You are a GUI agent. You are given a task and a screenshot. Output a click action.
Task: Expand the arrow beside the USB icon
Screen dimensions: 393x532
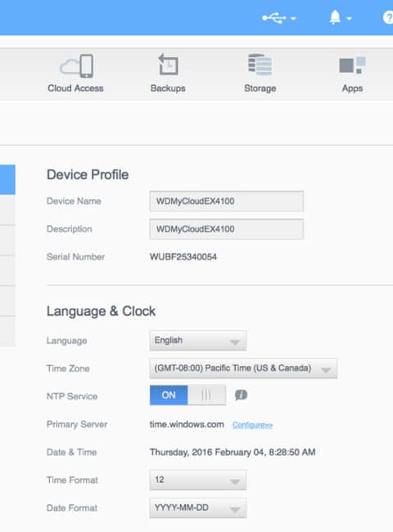tap(293, 18)
